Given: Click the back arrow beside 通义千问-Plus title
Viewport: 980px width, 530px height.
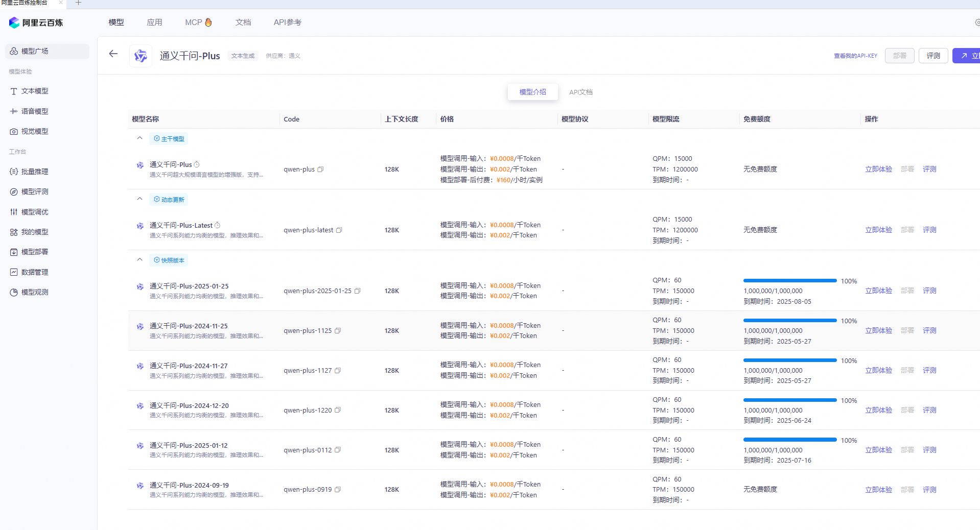Looking at the screenshot, I should point(113,54).
